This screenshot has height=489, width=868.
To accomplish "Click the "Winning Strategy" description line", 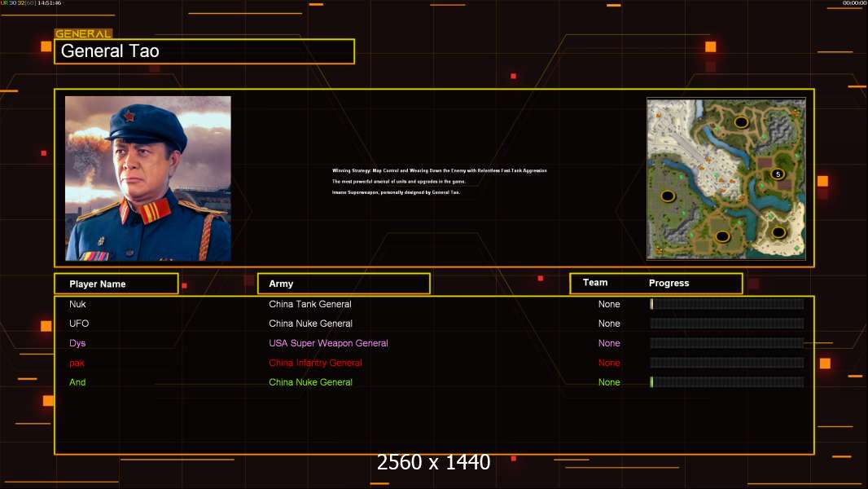I will pos(440,170).
